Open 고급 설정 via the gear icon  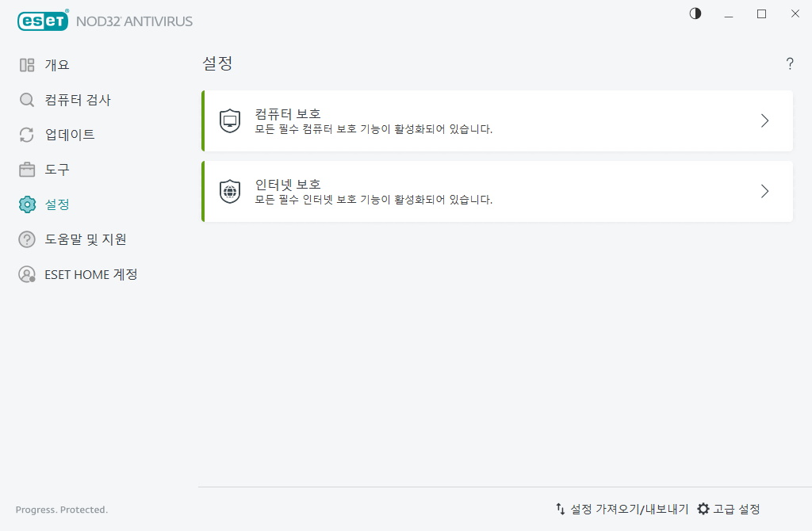coord(704,509)
